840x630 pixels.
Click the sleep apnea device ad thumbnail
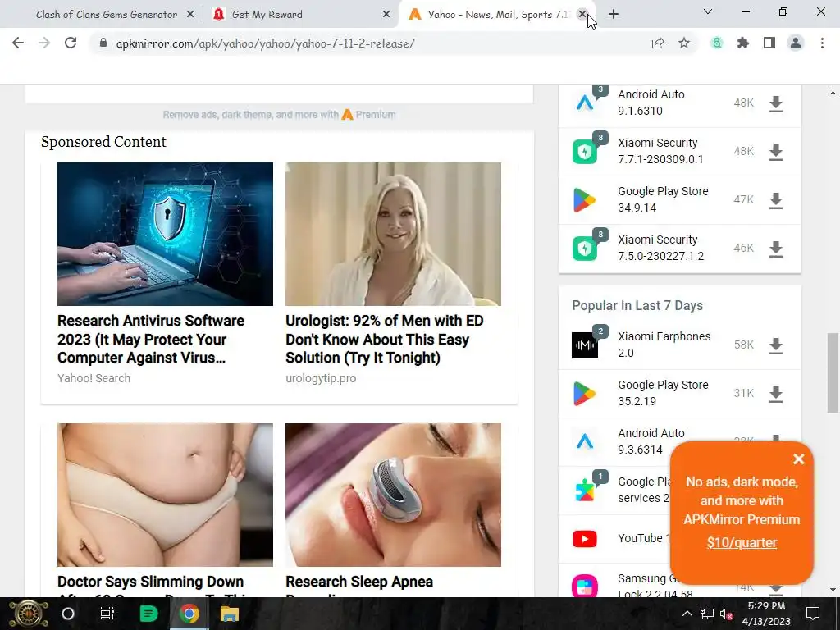(393, 495)
